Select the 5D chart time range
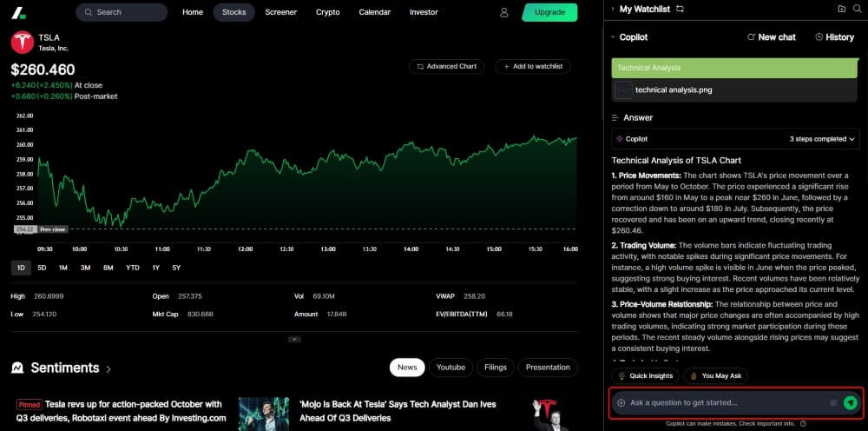The image size is (868, 431). click(42, 268)
